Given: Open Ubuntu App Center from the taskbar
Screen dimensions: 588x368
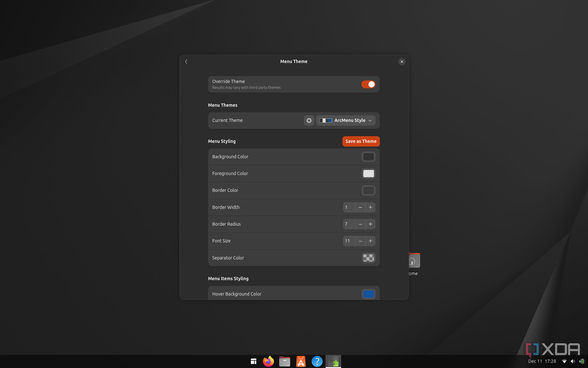Looking at the screenshot, I should coord(301,361).
